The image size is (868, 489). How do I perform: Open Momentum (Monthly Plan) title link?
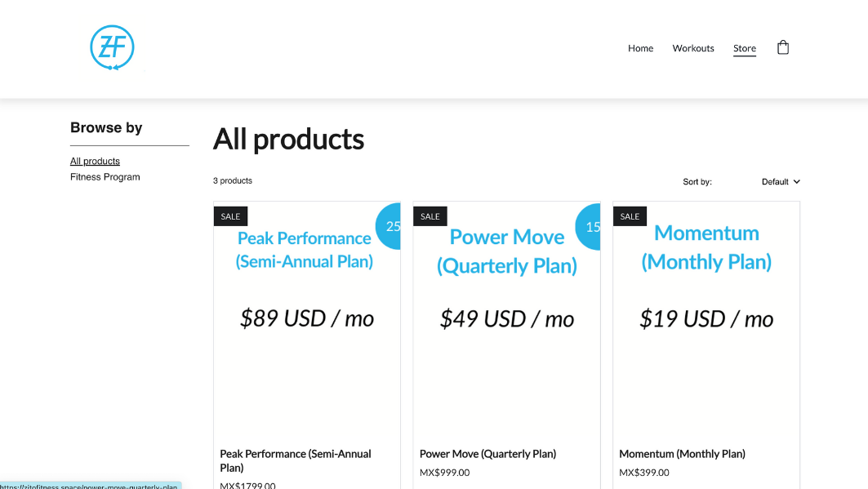point(682,454)
